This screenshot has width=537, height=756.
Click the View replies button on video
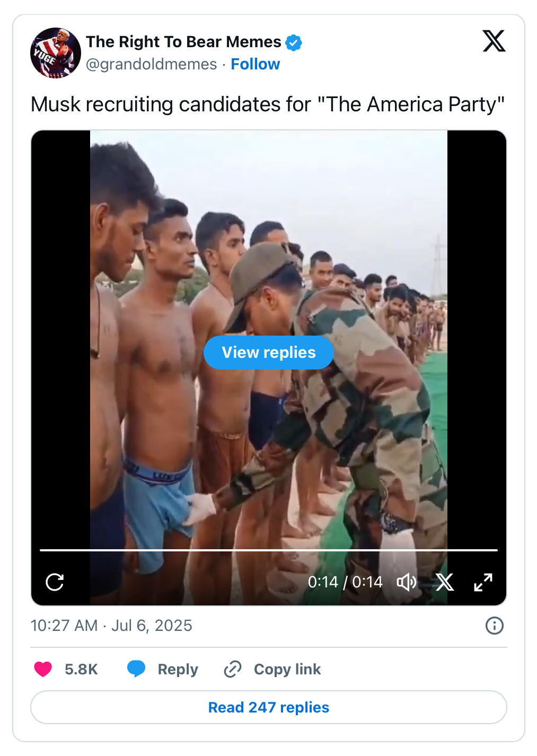click(269, 353)
